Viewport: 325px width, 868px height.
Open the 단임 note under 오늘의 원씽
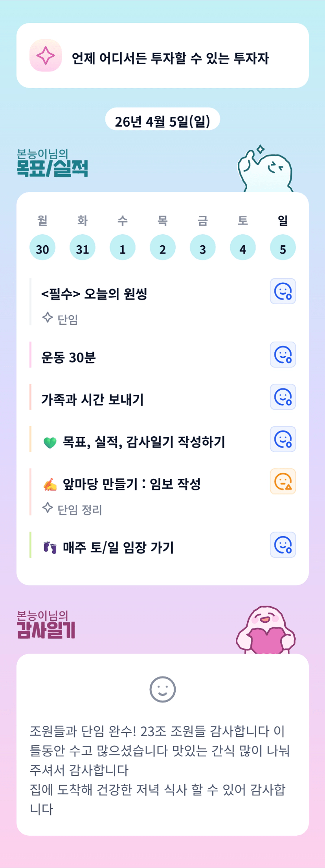pos(68,319)
